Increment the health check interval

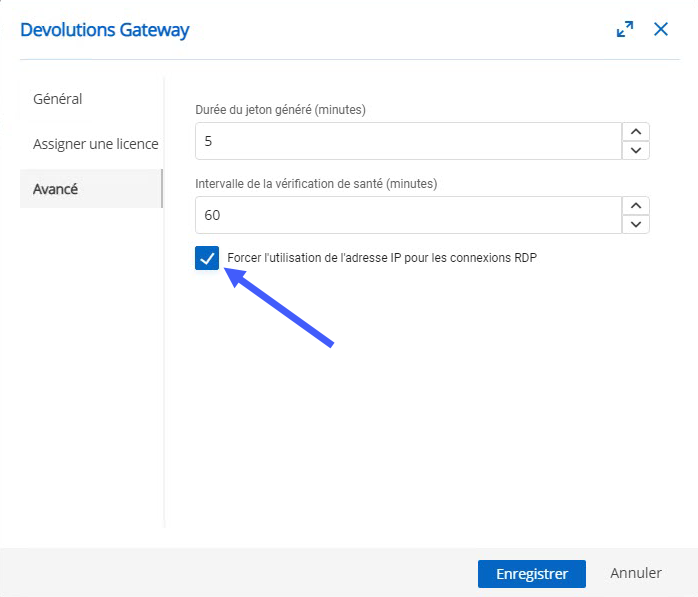click(x=636, y=206)
